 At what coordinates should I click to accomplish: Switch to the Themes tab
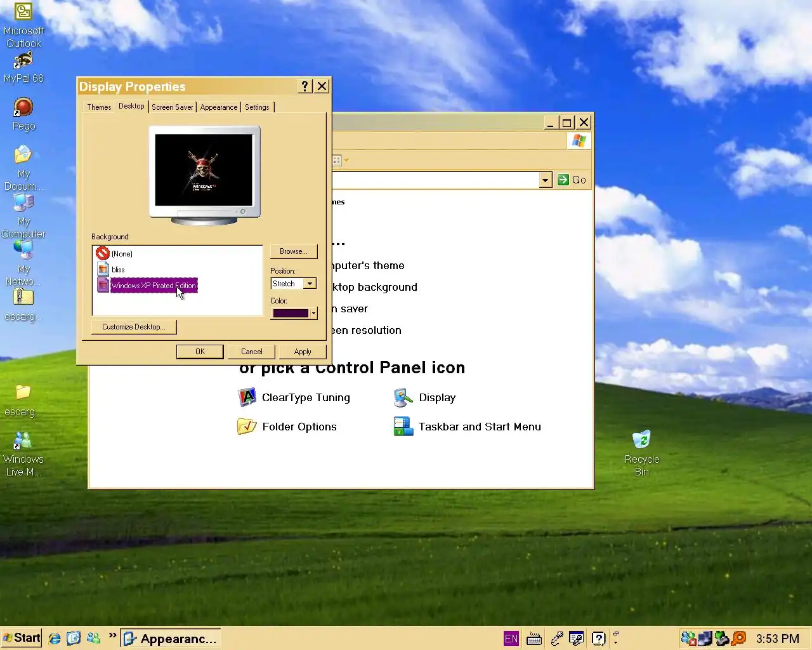tap(99, 107)
